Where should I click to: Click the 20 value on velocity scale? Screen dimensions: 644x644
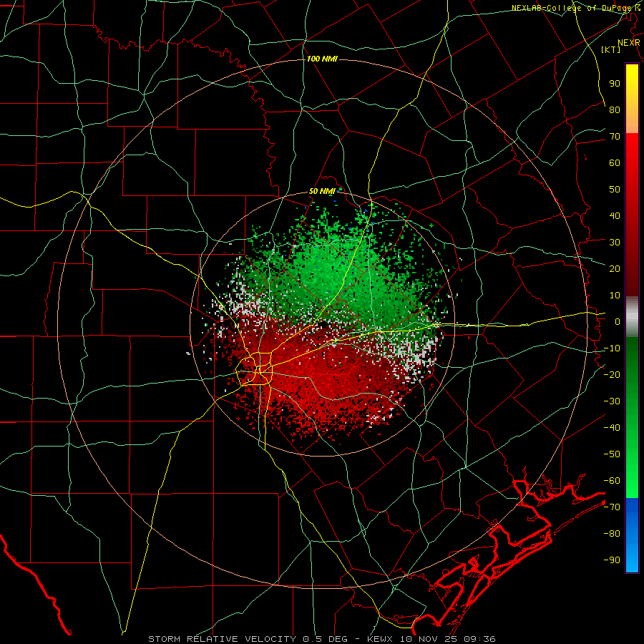pyautogui.click(x=615, y=268)
